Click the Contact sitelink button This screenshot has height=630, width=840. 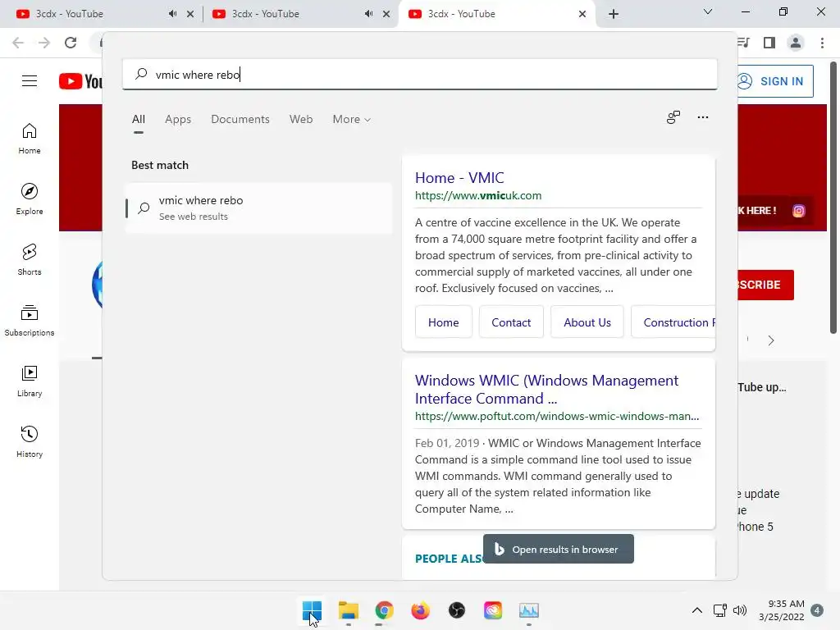click(x=511, y=322)
